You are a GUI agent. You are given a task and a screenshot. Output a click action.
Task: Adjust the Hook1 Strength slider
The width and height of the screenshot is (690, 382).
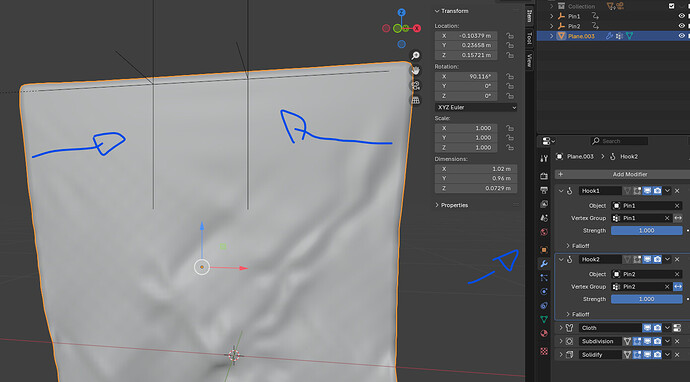coord(646,231)
